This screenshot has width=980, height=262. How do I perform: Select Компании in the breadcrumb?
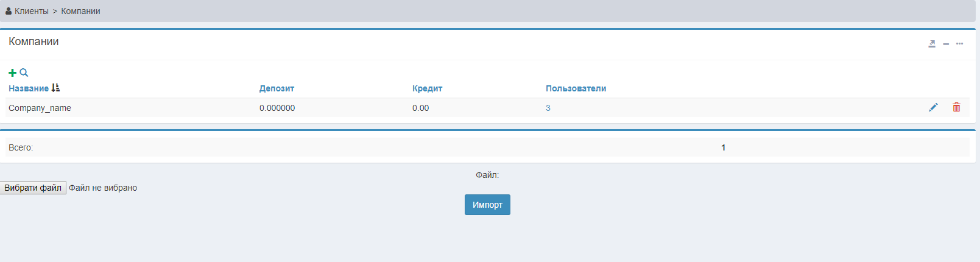[x=80, y=11]
